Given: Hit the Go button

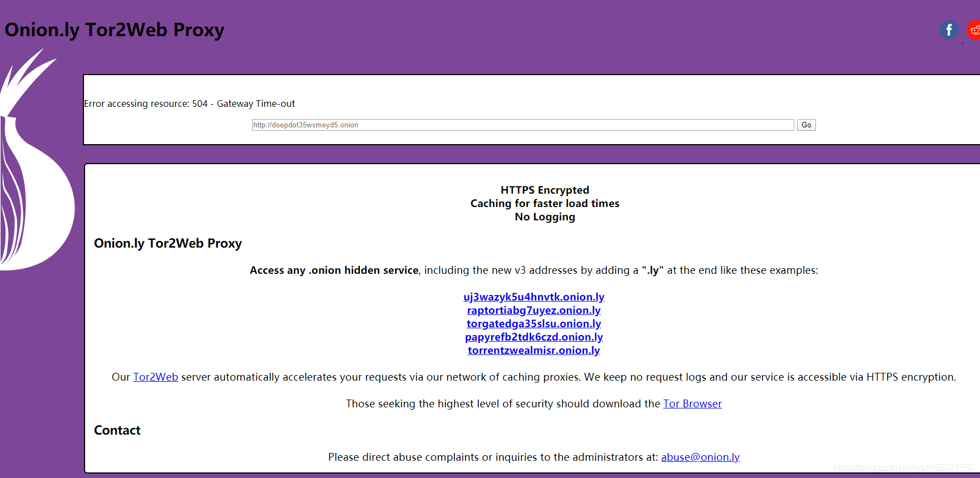Looking at the screenshot, I should point(806,125).
